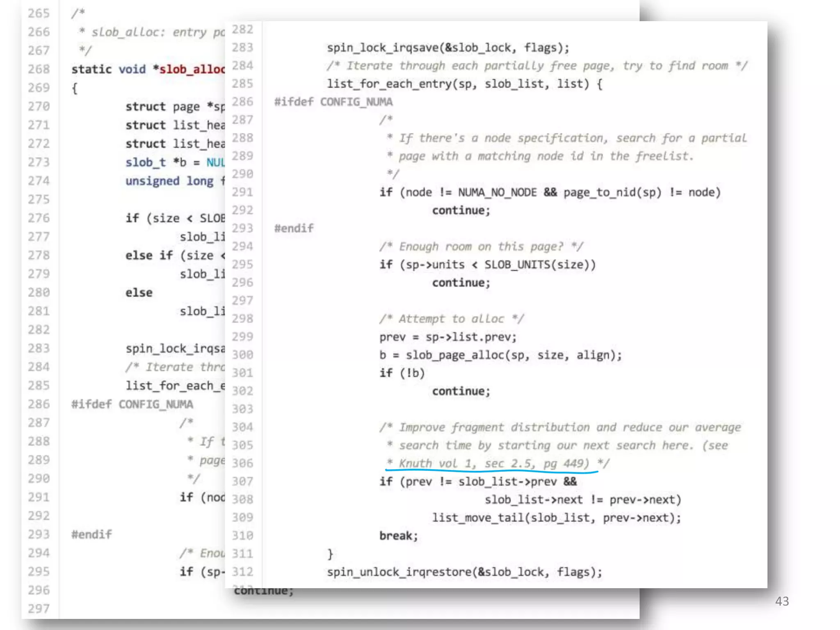
Task: Click the list_move_tail function call
Action: [478, 518]
